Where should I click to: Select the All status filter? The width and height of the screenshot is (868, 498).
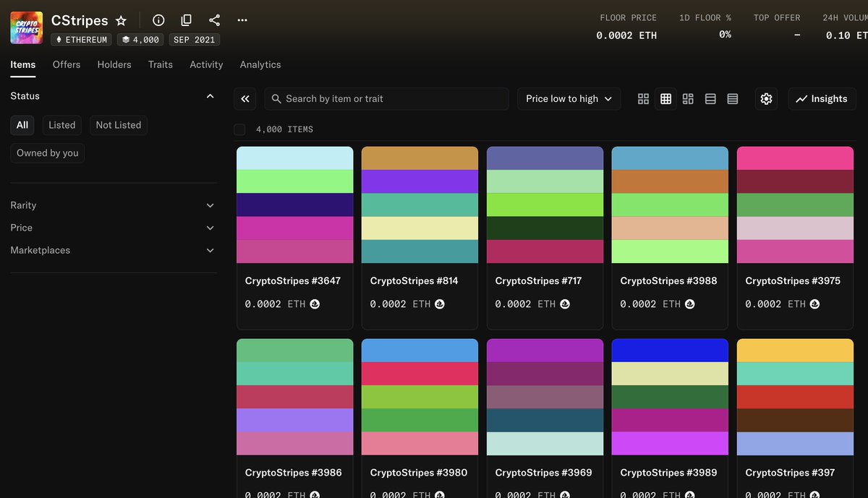click(x=22, y=125)
